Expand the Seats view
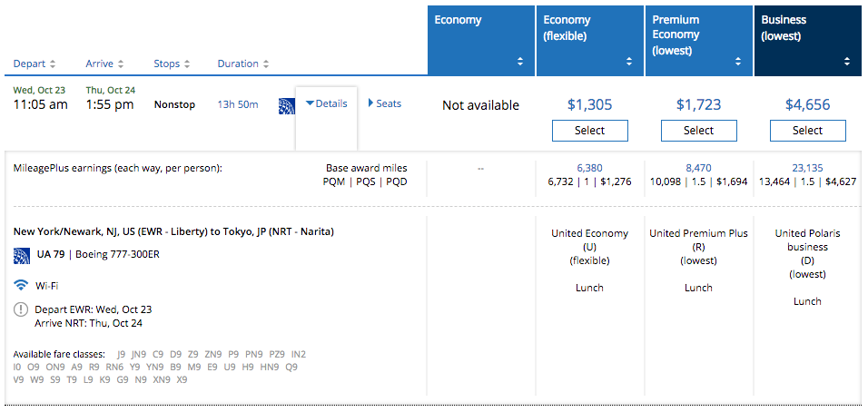Viewport: 868px width, 412px height. point(384,103)
